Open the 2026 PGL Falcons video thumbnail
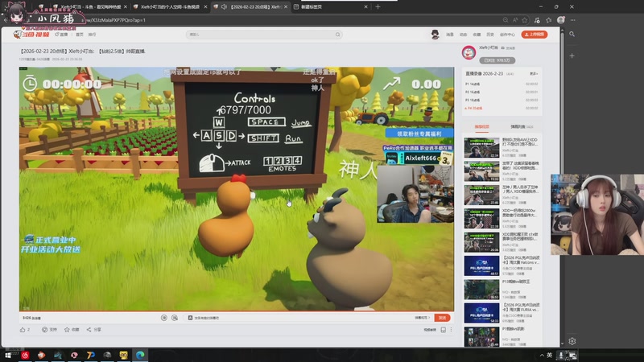The width and height of the screenshot is (644, 362). (x=481, y=266)
